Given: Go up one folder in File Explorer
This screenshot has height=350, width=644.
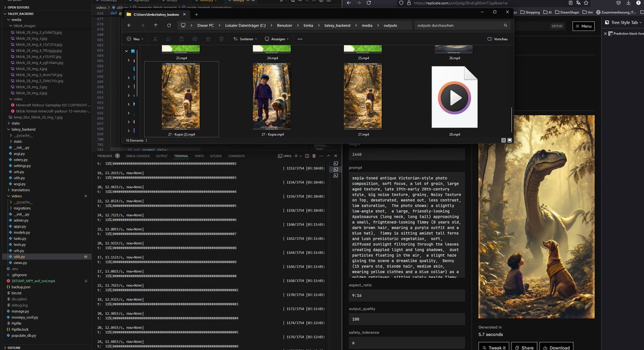Looking at the screenshot, I should click(156, 25).
